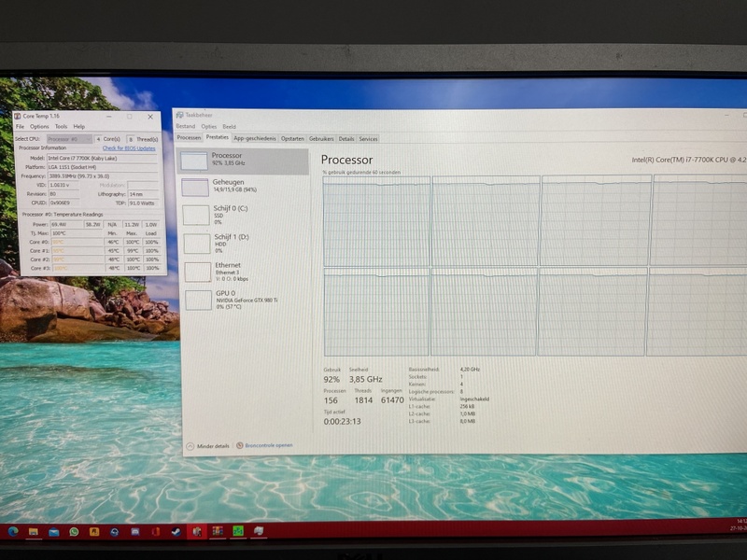Click the Check for BIOS Updates link
The image size is (747, 560).
click(129, 148)
